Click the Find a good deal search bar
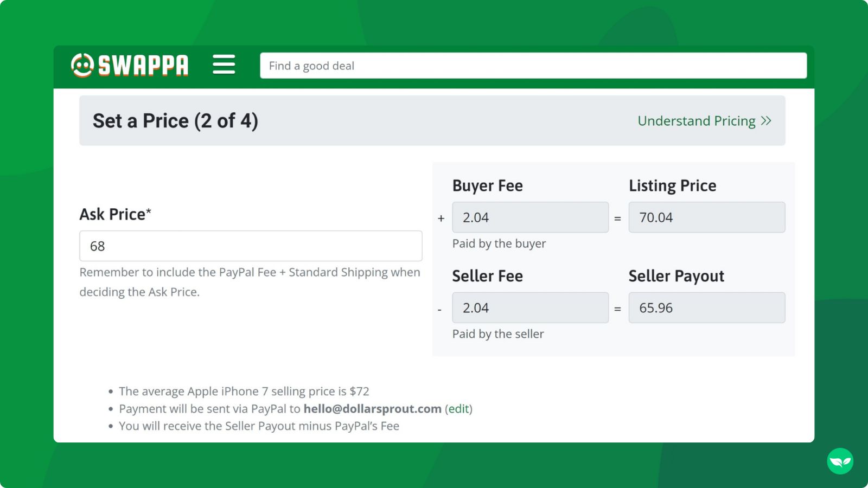 click(533, 65)
